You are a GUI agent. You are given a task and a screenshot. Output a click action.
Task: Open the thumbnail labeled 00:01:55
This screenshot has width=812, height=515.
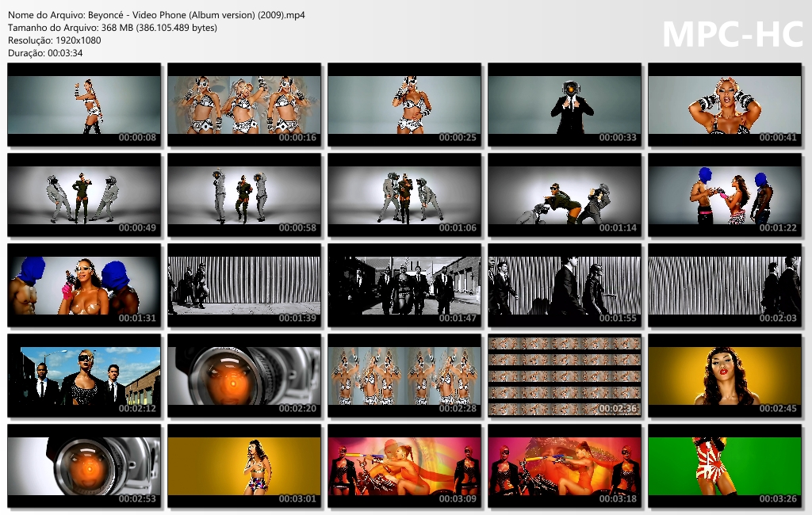click(565, 286)
